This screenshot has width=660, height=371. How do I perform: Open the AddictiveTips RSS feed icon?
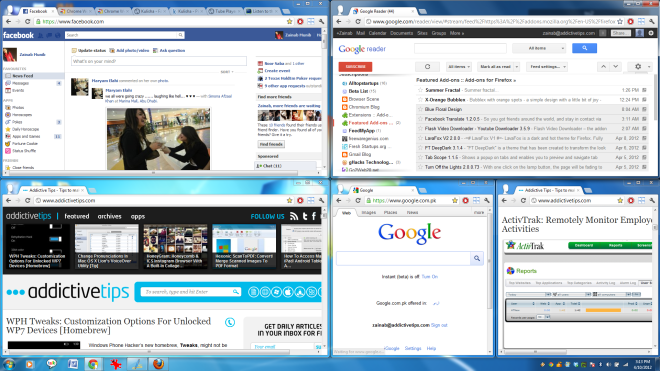pos(294,216)
